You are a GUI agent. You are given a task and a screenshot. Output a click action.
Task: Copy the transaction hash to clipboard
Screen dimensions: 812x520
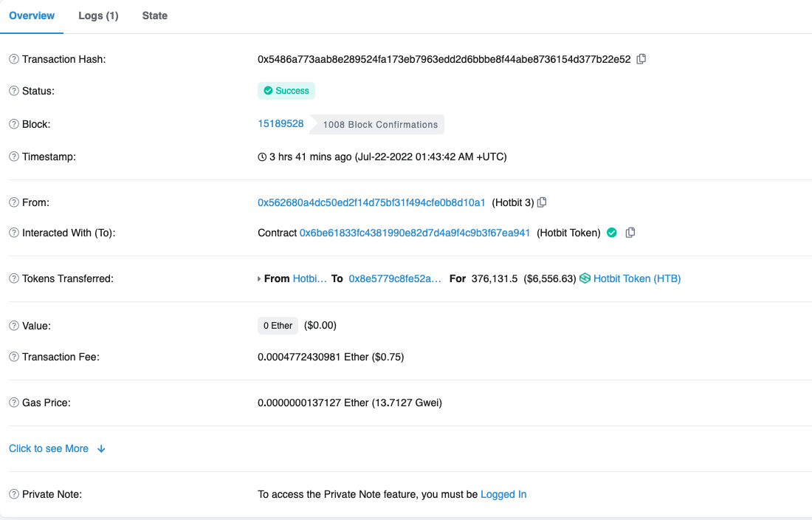click(641, 59)
